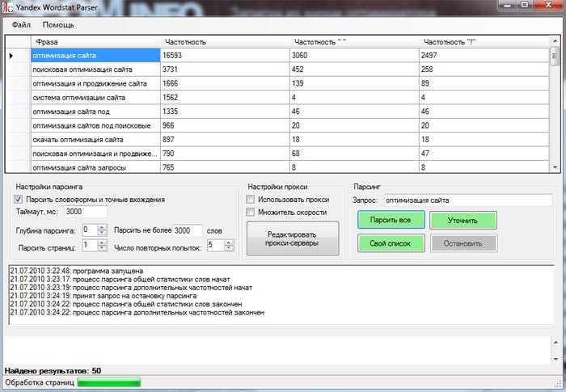566x392 pixels.
Task: Increase Глубина парсинга with up arrow
Action: pos(101,226)
